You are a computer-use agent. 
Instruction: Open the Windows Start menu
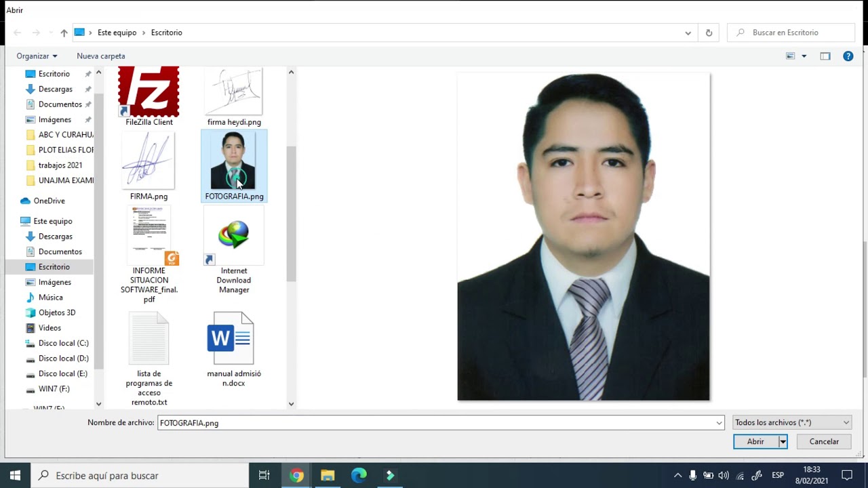[15, 475]
